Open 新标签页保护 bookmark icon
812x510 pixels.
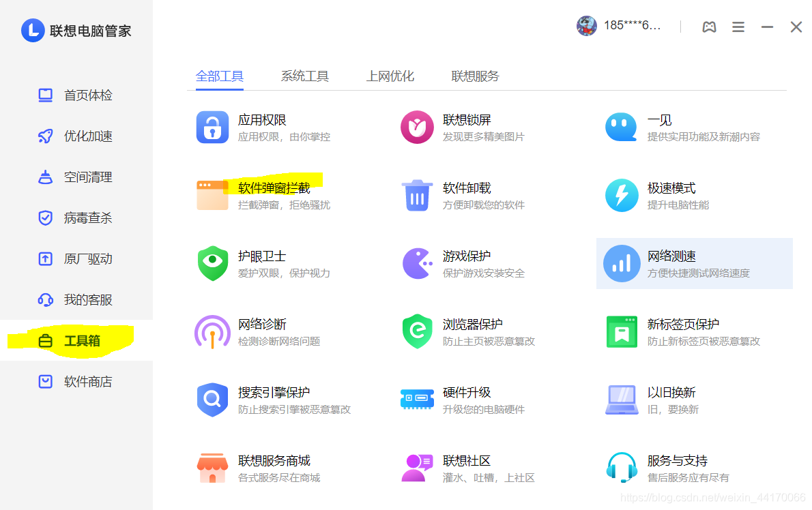(622, 331)
